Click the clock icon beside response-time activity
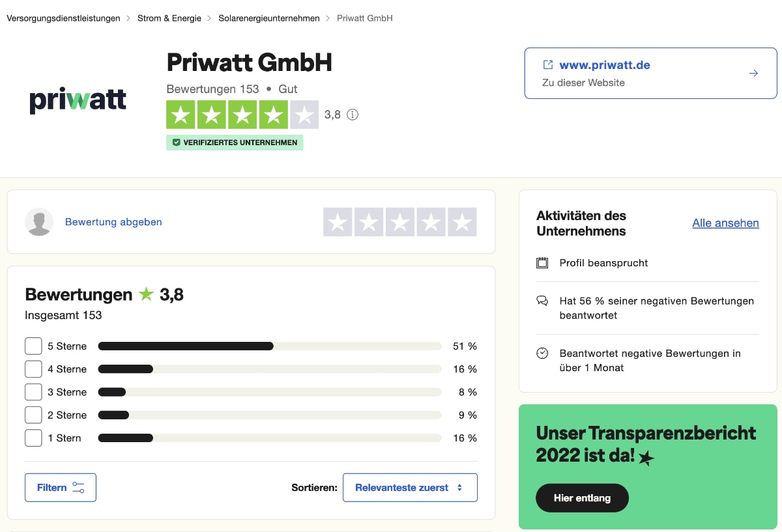The height and width of the screenshot is (532, 782). coord(542,353)
